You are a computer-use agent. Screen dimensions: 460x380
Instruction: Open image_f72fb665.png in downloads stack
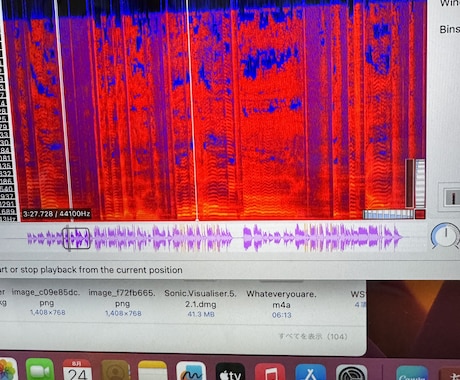coord(122,298)
